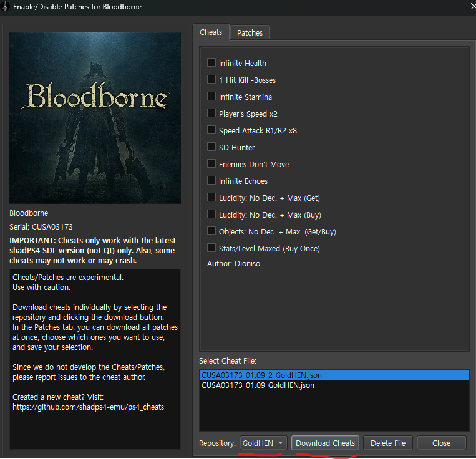Close the patches window with X
Screen dimensions: 476x459
coord(473,6)
